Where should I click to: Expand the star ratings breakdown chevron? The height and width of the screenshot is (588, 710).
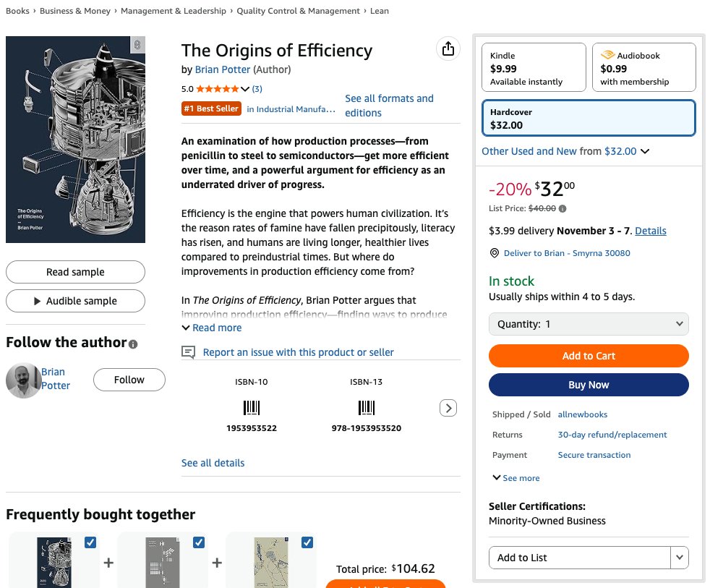point(245,89)
